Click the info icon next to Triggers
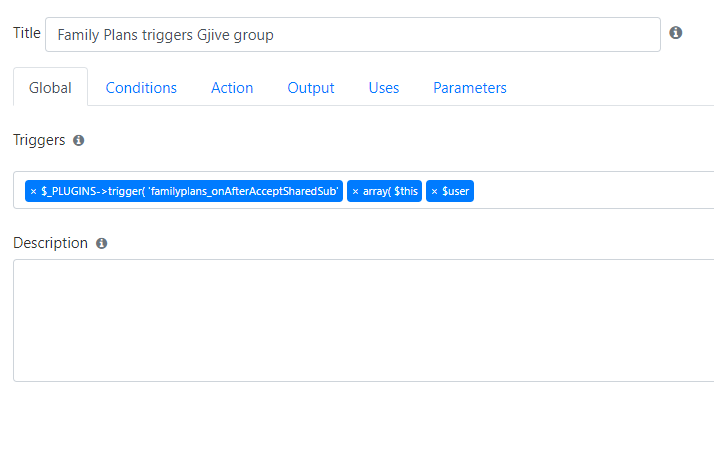Viewport: 714px width, 454px height. pos(79,140)
